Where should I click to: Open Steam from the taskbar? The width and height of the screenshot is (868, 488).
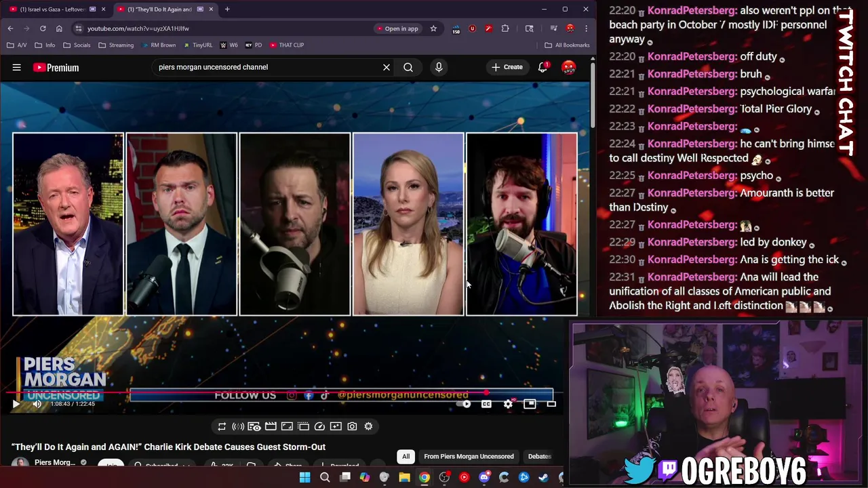tap(543, 478)
